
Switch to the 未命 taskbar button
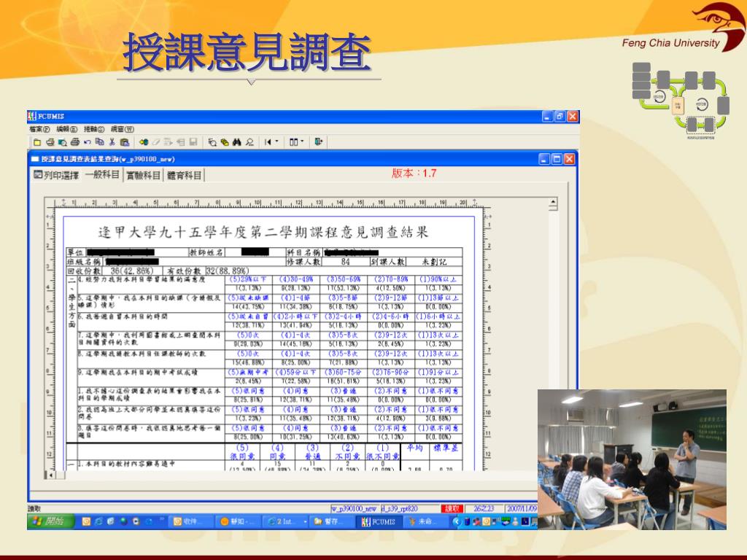(426, 521)
